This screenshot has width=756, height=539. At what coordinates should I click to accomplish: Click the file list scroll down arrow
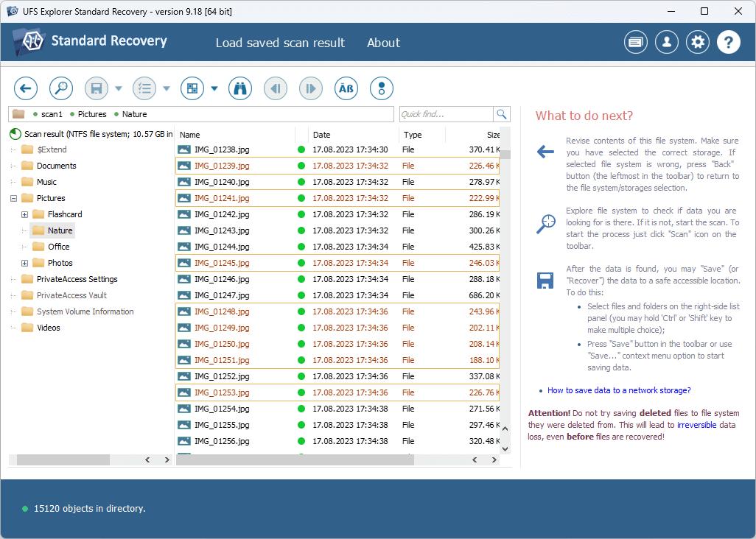coord(505,448)
